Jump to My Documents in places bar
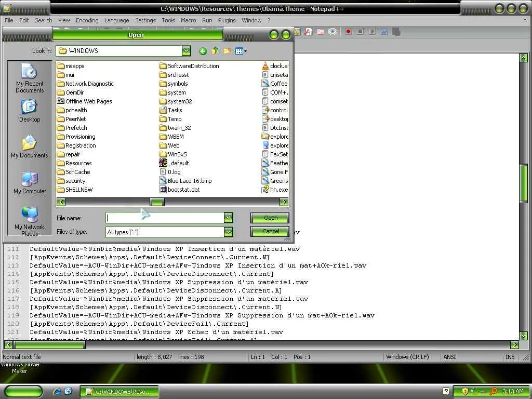532x399 pixels. [x=30, y=147]
